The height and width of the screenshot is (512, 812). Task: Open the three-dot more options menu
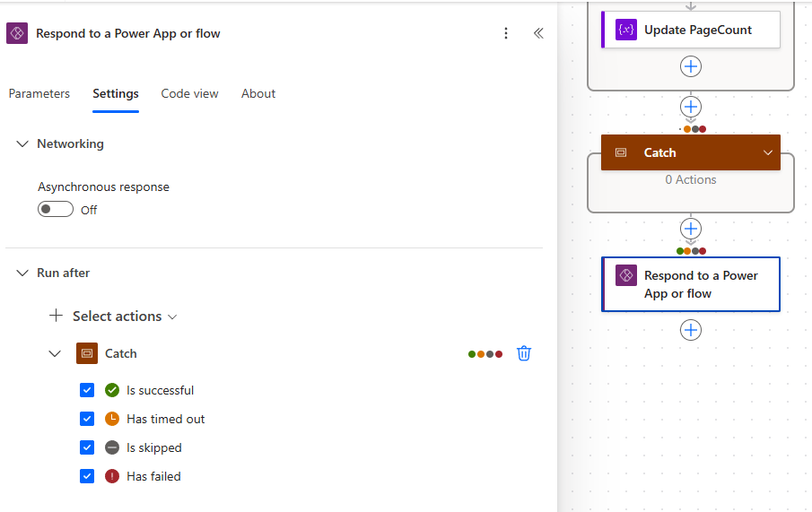pos(506,33)
